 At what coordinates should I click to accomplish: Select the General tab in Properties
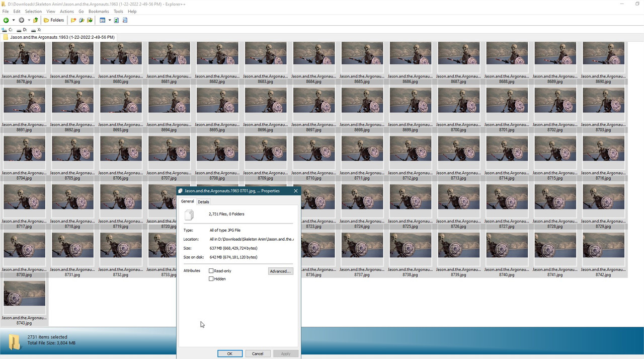(187, 201)
